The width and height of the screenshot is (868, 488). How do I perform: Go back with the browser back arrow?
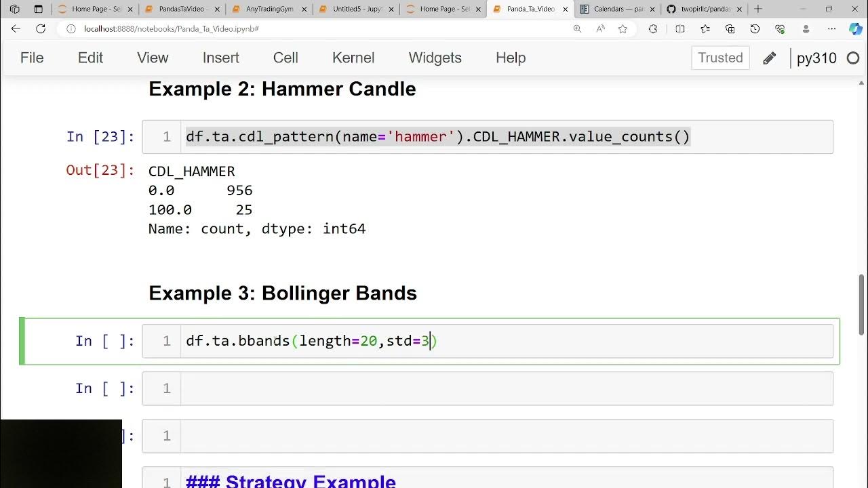16,29
